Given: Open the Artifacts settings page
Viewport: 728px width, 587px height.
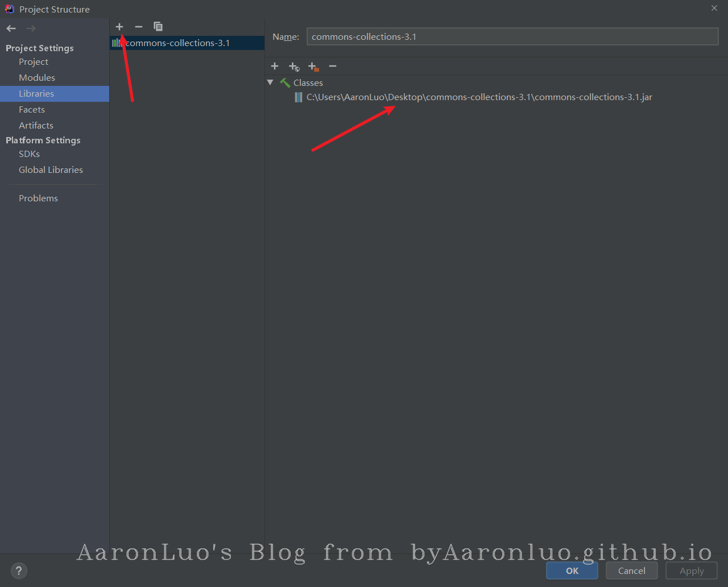Looking at the screenshot, I should [x=36, y=126].
